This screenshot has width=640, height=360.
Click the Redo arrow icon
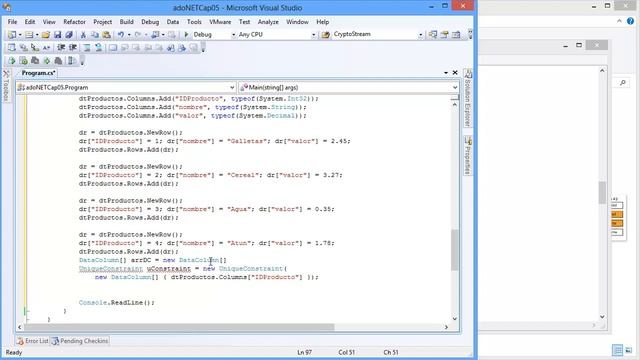coord(138,35)
